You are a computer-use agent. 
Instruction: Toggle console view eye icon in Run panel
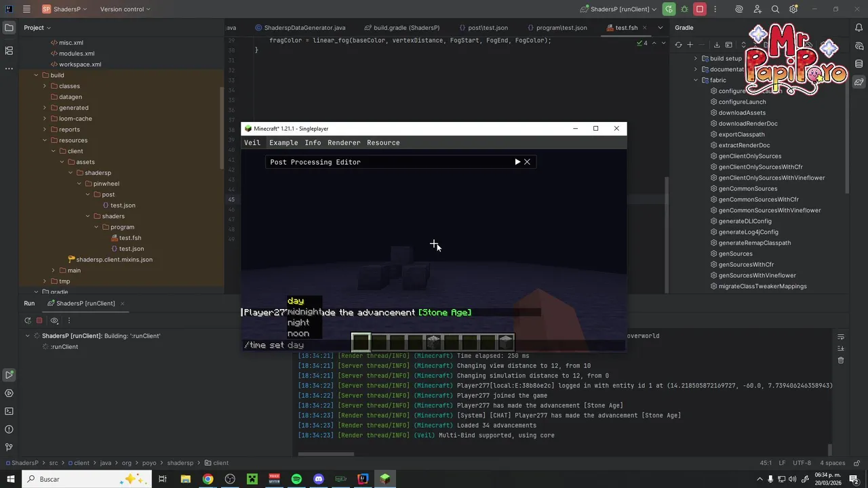54,321
